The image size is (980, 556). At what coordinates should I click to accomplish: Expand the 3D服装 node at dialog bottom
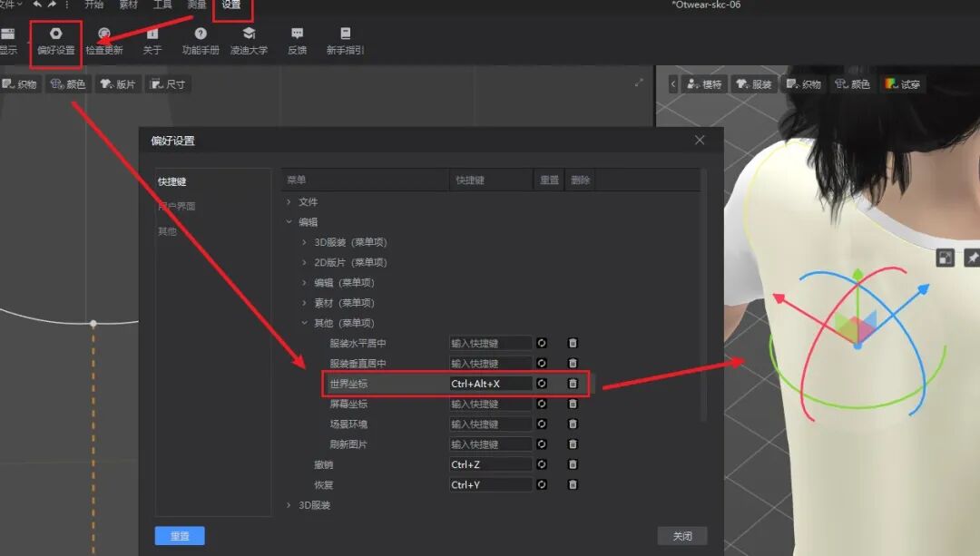coord(290,504)
